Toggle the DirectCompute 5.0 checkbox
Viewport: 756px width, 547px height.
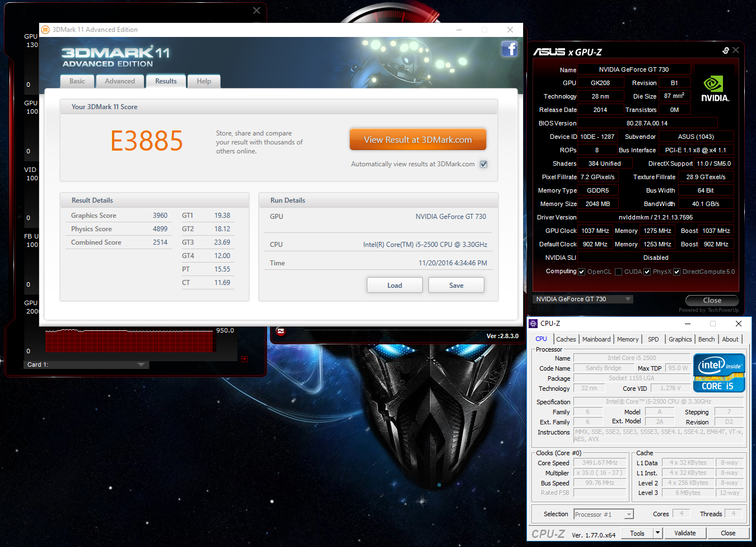pos(676,272)
